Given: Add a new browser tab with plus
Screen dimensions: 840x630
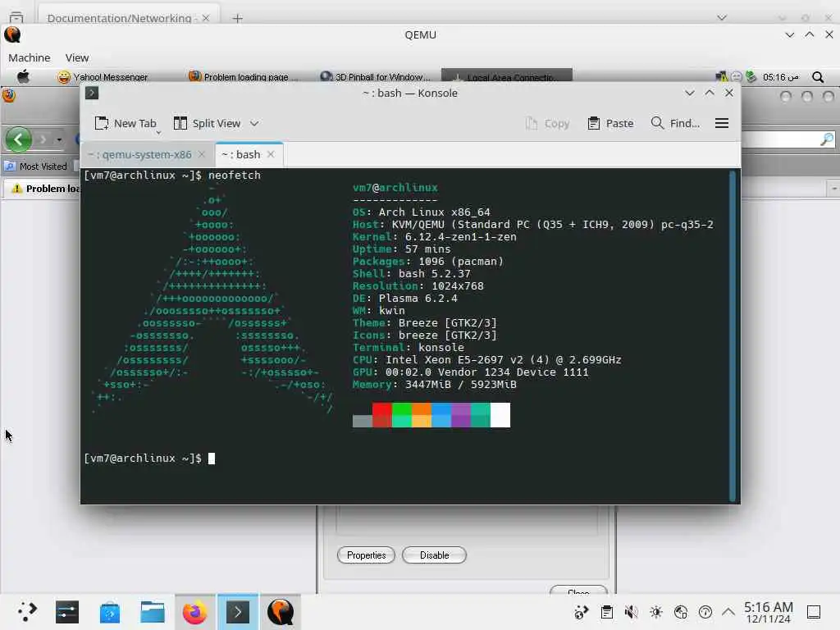Looking at the screenshot, I should [237, 18].
